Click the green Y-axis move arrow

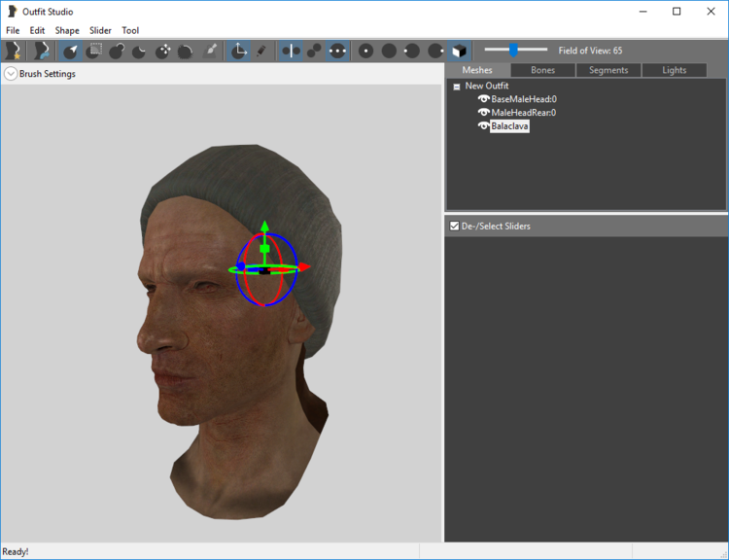pyautogui.click(x=264, y=227)
